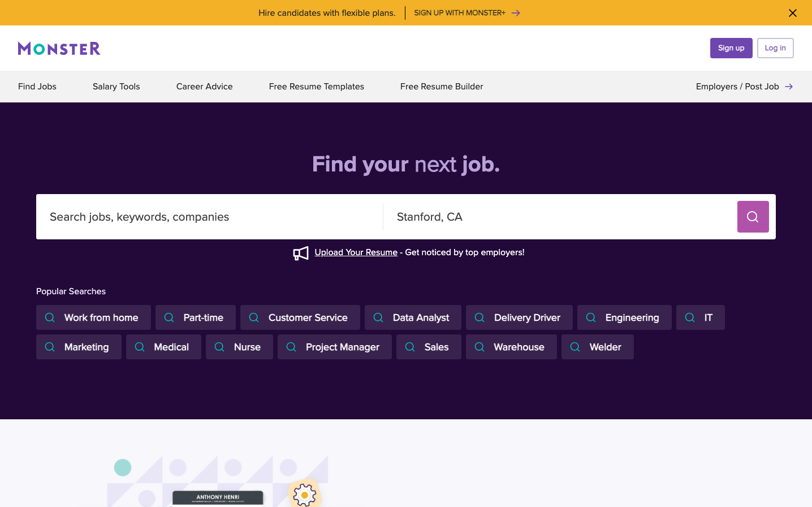The height and width of the screenshot is (507, 812).
Task: Click the Monster logo
Action: click(x=59, y=48)
